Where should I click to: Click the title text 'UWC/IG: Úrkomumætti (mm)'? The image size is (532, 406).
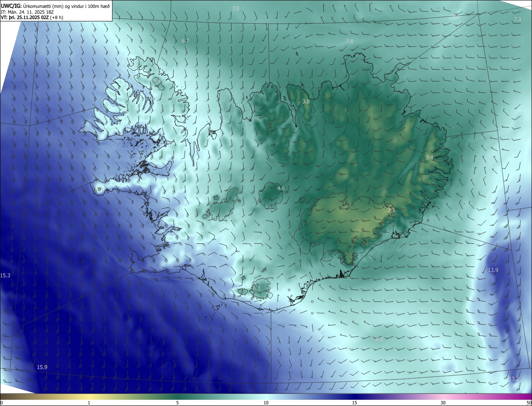coord(32,6)
